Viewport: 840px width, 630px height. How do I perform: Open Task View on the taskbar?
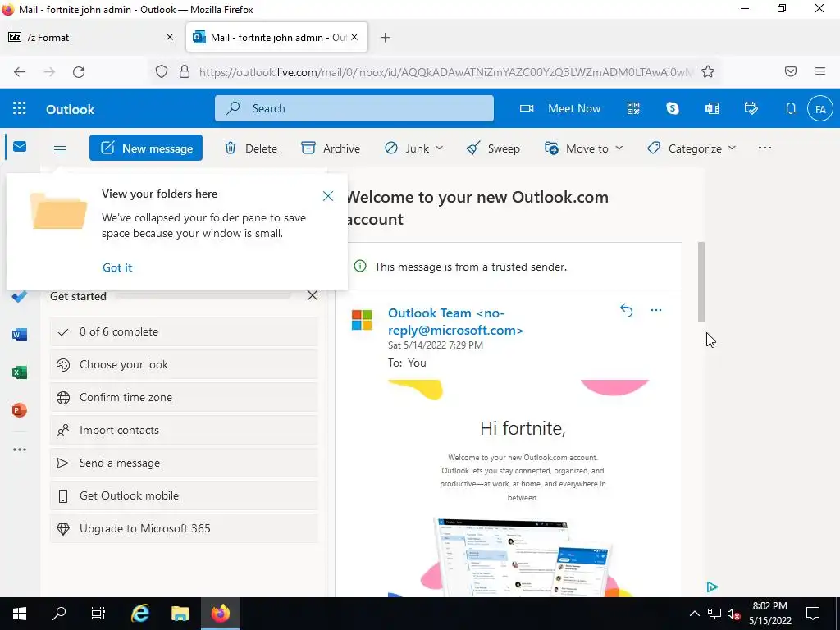(98, 614)
